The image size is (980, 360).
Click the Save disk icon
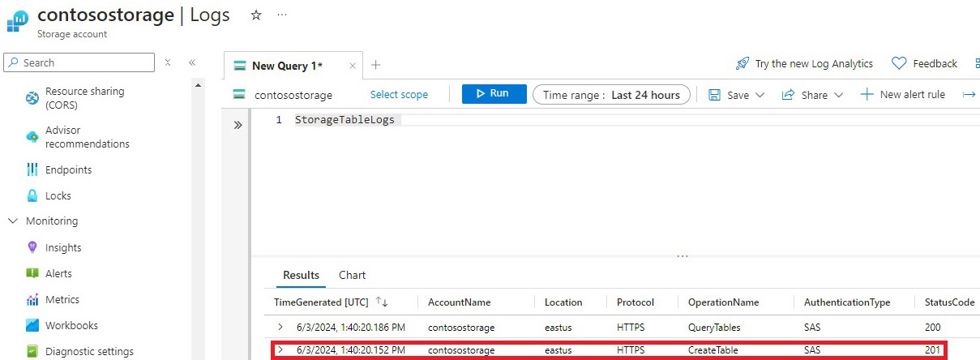715,95
